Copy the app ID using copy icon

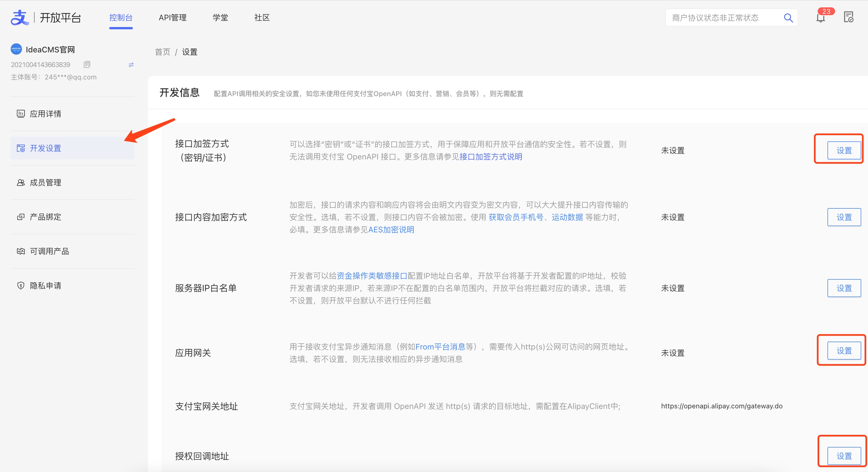pos(87,64)
